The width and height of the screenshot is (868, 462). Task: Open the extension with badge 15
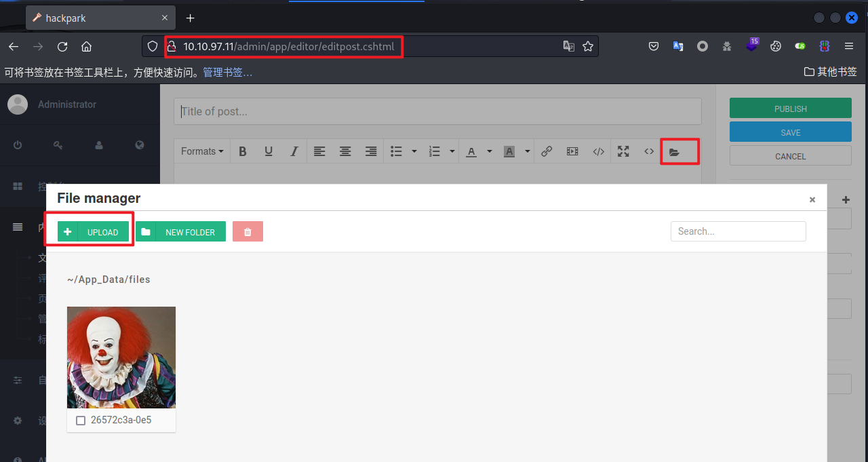coord(752,46)
